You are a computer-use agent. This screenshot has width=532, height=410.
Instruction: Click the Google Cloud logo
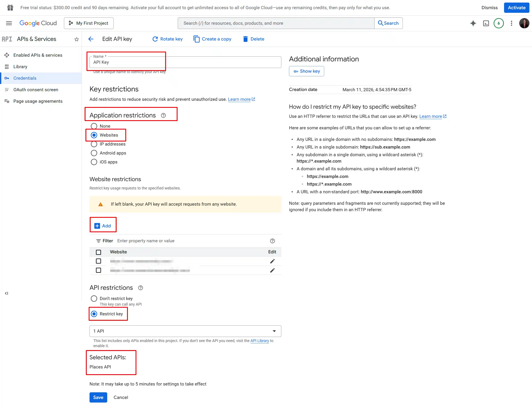38,23
